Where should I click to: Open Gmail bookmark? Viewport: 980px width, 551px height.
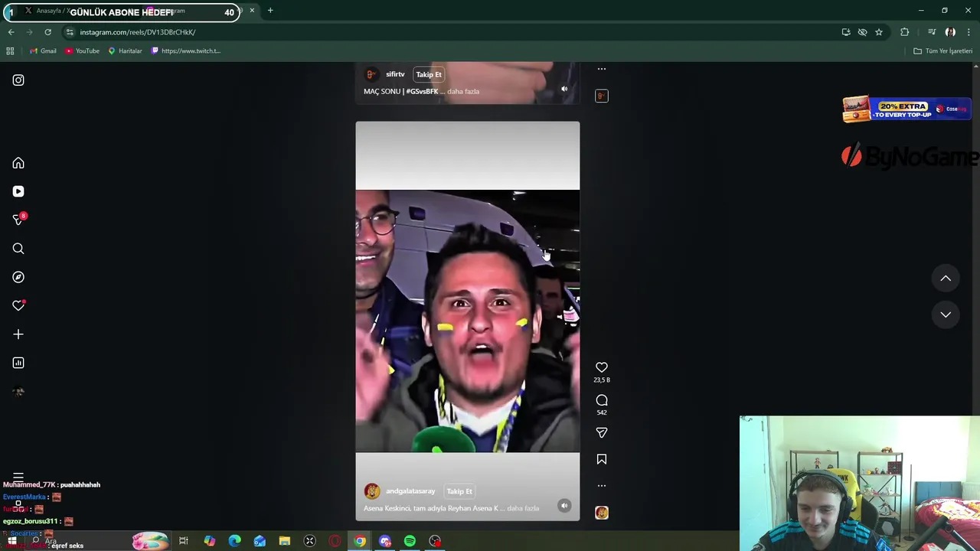(43, 51)
